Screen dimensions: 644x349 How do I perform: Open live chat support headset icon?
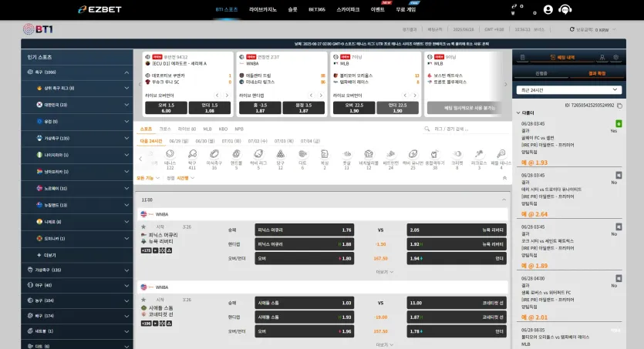(x=565, y=9)
